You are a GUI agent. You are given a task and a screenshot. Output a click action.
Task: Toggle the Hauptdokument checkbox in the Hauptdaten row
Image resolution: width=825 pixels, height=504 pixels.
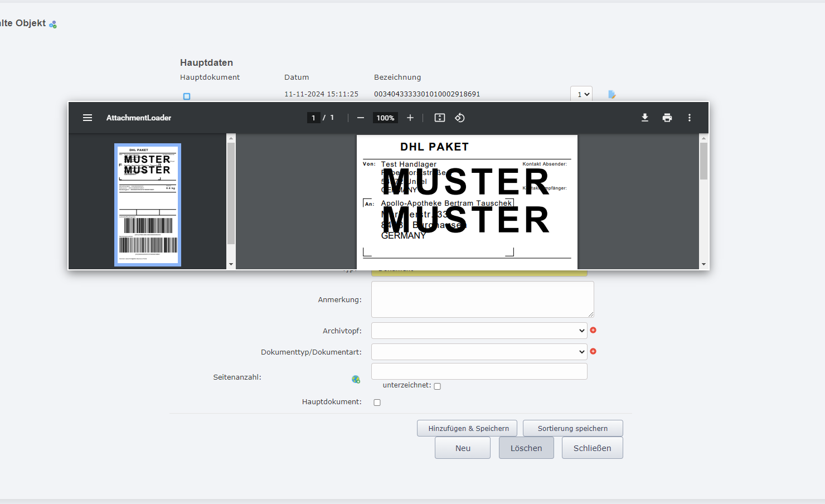(187, 96)
